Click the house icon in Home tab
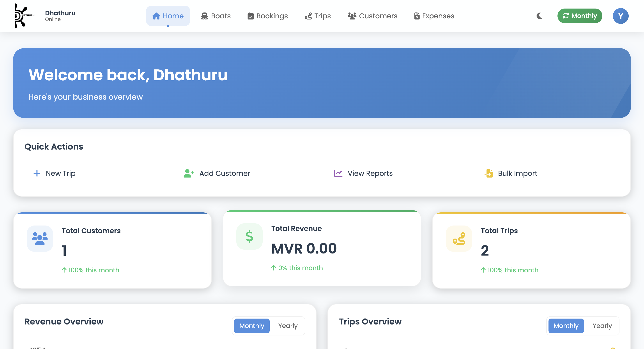Screen dimensions: 644x349 click(156, 16)
